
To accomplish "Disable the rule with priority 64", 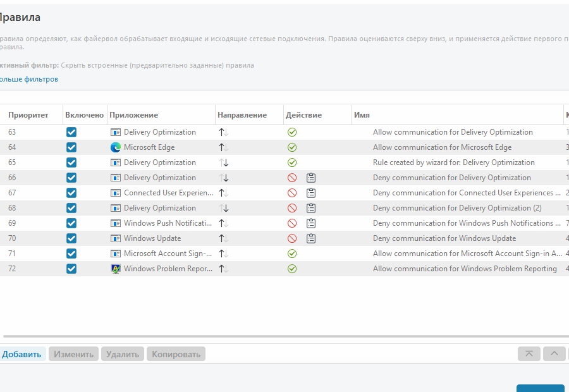I will pos(71,147).
